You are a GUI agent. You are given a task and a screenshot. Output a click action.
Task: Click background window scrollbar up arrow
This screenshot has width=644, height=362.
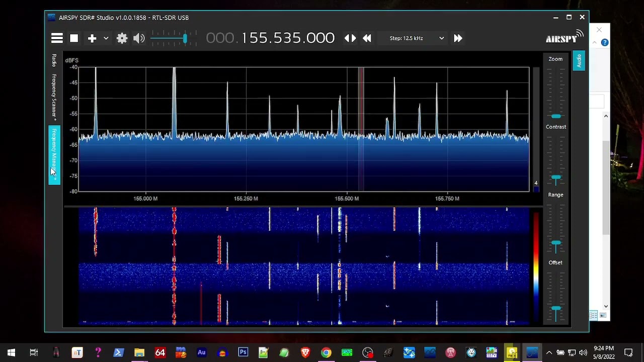pos(606,116)
